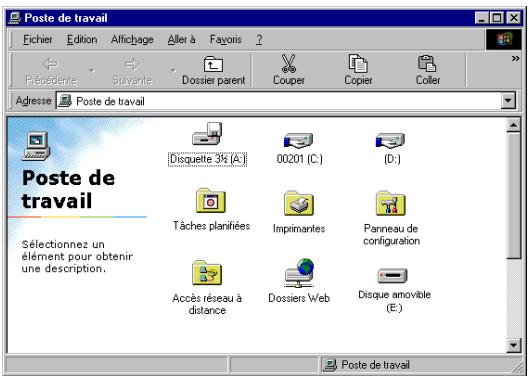The width and height of the screenshot is (529, 376).
Task: Expand the Suivante history dropdown arrow
Action: pyautogui.click(x=173, y=70)
